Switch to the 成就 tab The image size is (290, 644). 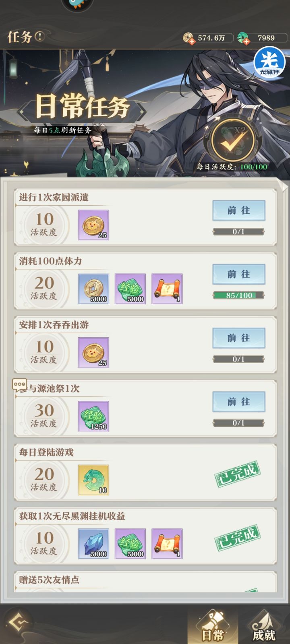264,627
